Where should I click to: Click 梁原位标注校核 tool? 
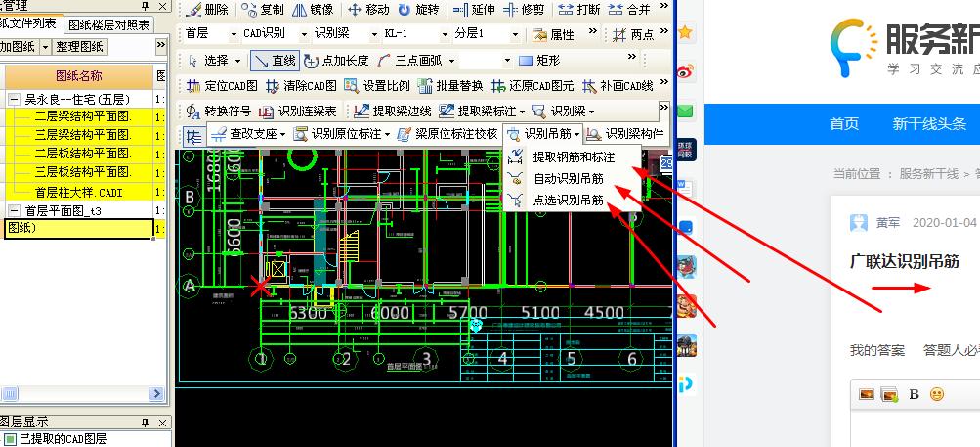coord(447,133)
